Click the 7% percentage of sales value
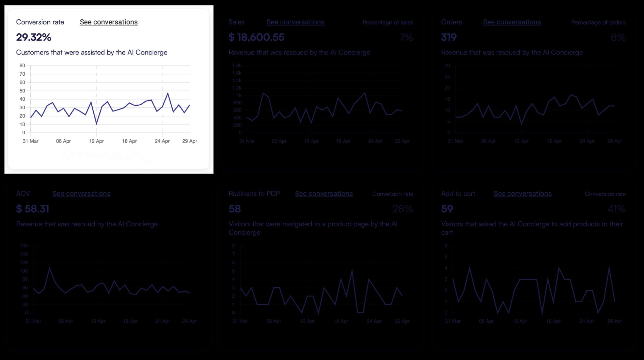The height and width of the screenshot is (360, 644). pyautogui.click(x=406, y=37)
